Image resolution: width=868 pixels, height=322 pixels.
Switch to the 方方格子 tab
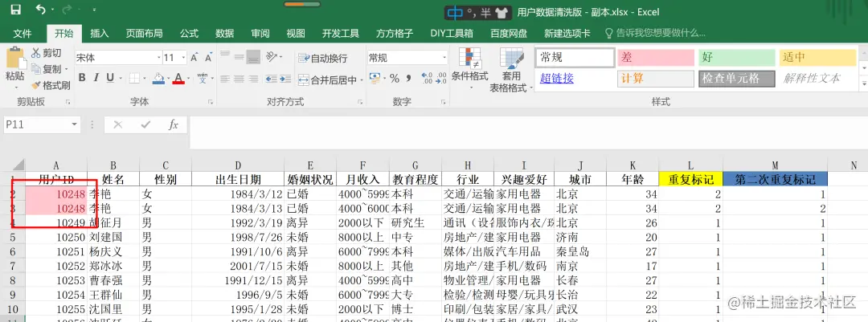point(394,33)
